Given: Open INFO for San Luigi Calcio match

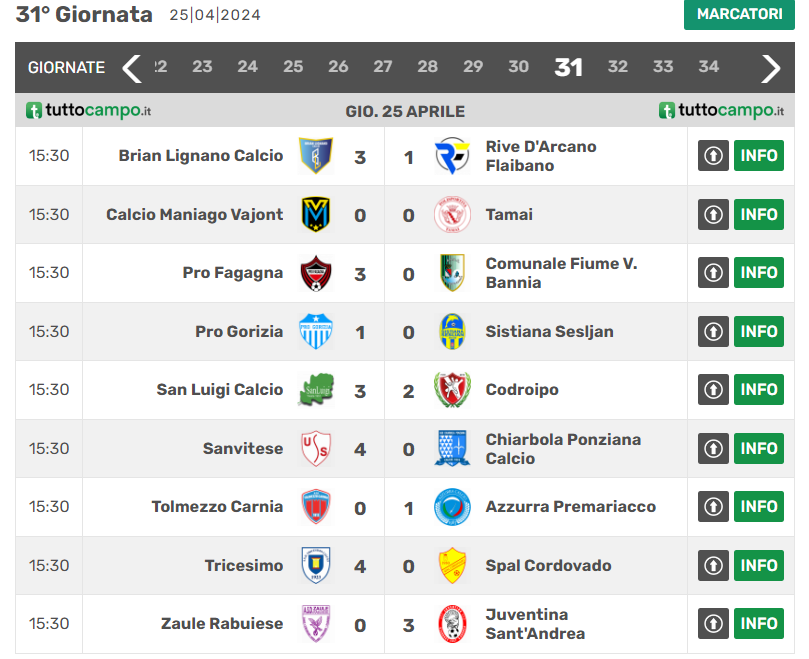Looking at the screenshot, I should pos(759,390).
